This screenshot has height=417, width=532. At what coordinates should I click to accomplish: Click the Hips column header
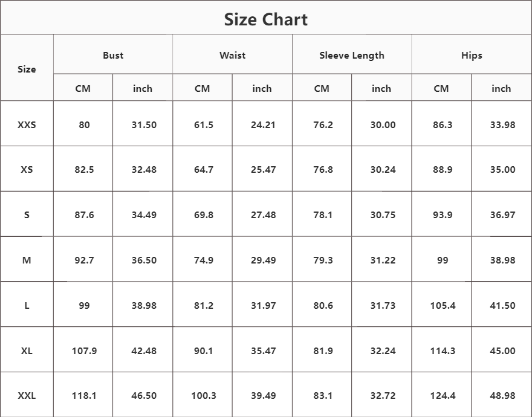[472, 56]
